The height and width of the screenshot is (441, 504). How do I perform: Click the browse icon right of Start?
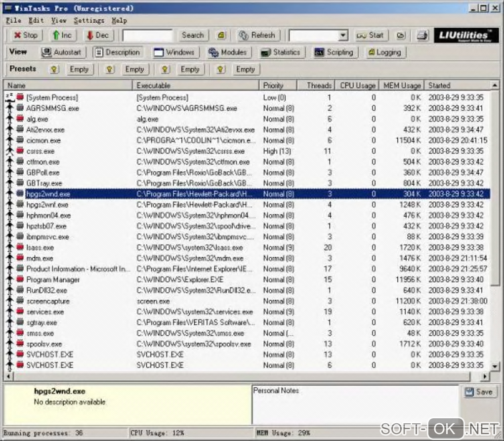(x=401, y=36)
